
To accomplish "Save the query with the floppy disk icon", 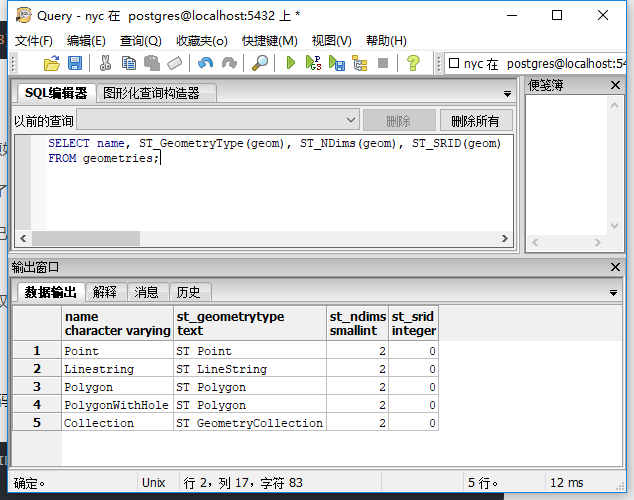I will point(75,63).
